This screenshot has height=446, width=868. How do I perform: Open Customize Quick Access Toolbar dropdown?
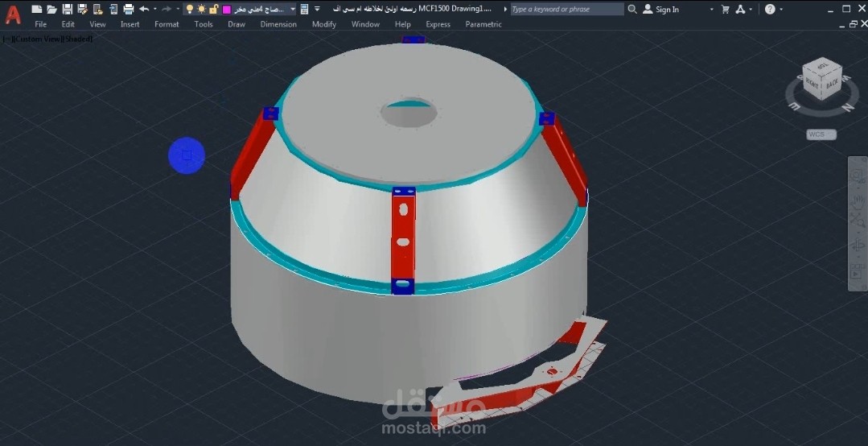point(317,9)
